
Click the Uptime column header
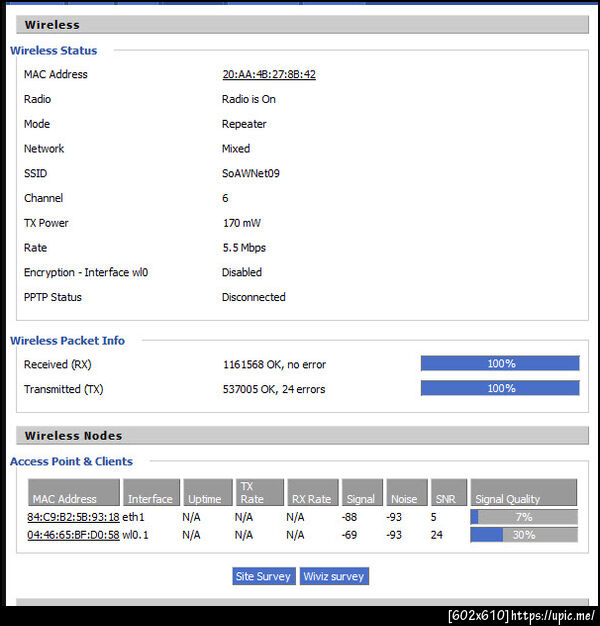208,493
